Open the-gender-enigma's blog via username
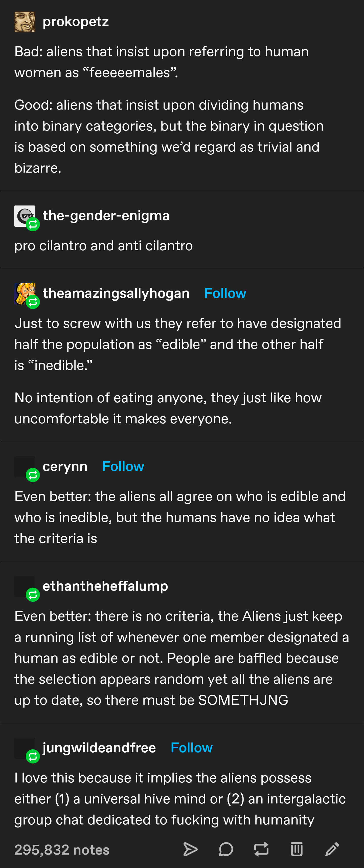The width and height of the screenshot is (364, 868). click(x=106, y=215)
